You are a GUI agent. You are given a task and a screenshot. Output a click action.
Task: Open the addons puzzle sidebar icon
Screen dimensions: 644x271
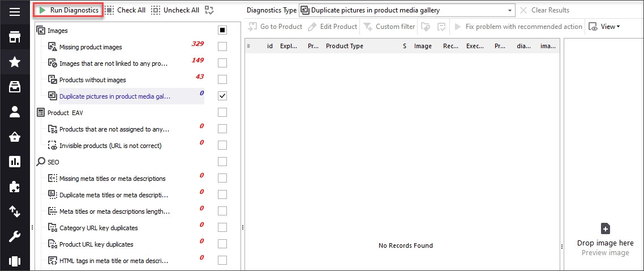pyautogui.click(x=15, y=187)
